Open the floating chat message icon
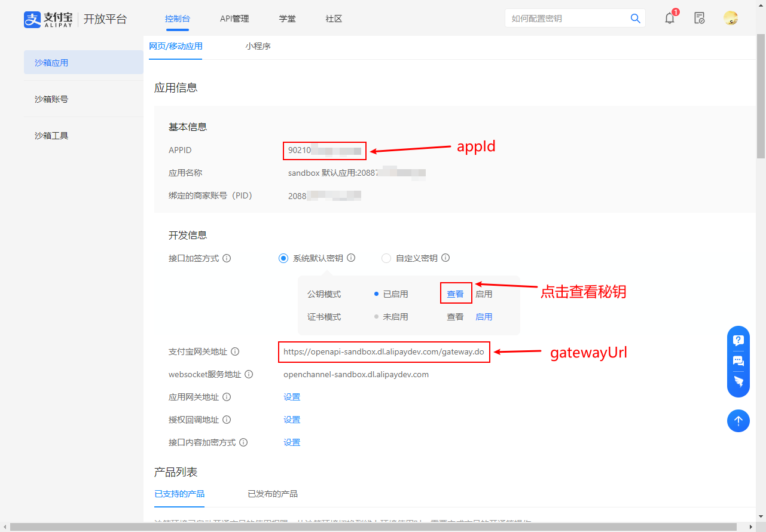 point(738,361)
